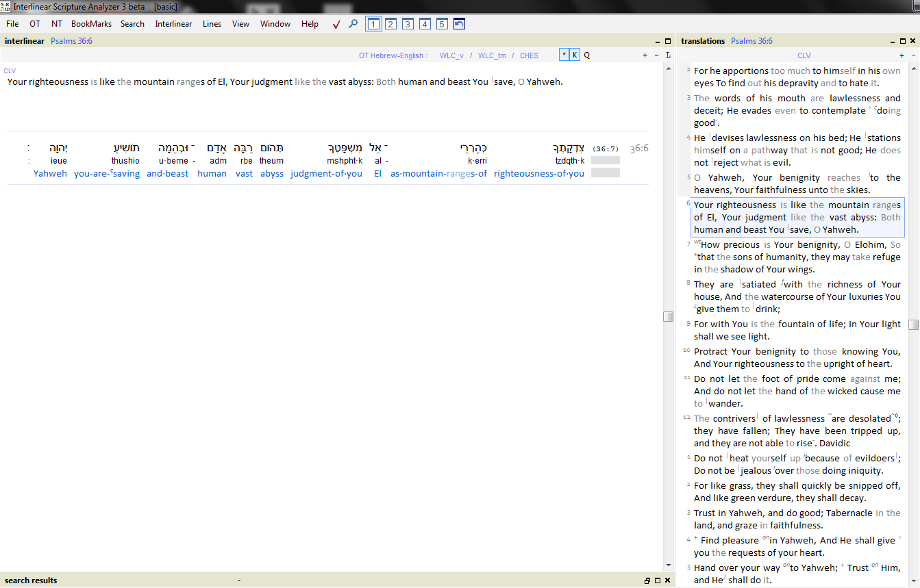Screen dimensions: 920x588
Task: Click the L icon in interlinear panel
Action: 668,55
